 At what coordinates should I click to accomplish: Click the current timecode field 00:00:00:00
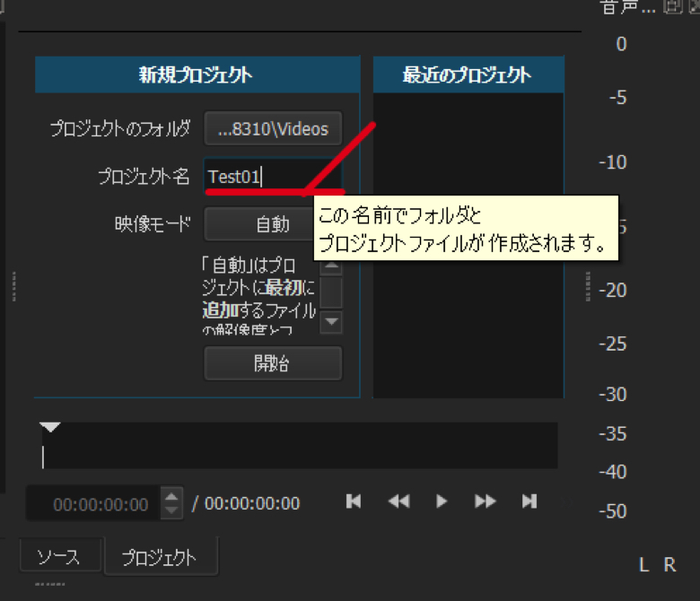point(93,504)
